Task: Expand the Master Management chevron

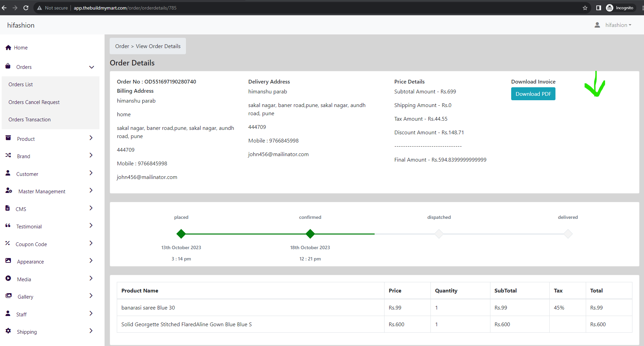Action: [x=91, y=190]
